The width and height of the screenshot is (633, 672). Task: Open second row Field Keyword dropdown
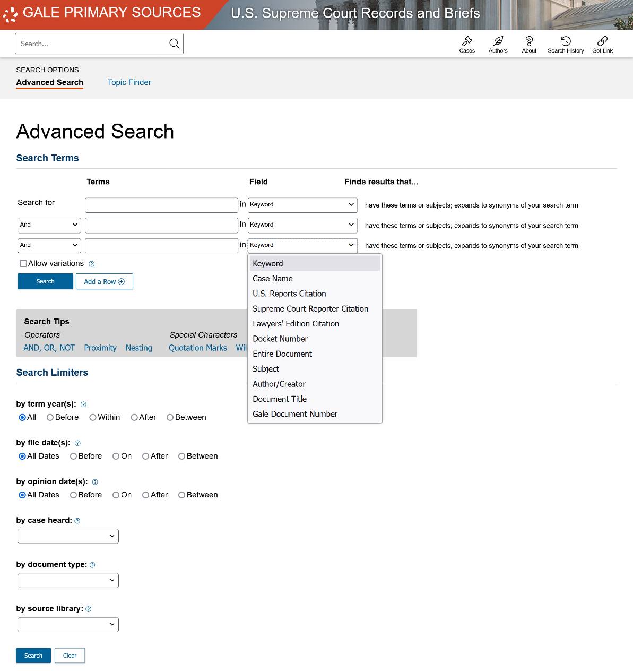(x=302, y=225)
